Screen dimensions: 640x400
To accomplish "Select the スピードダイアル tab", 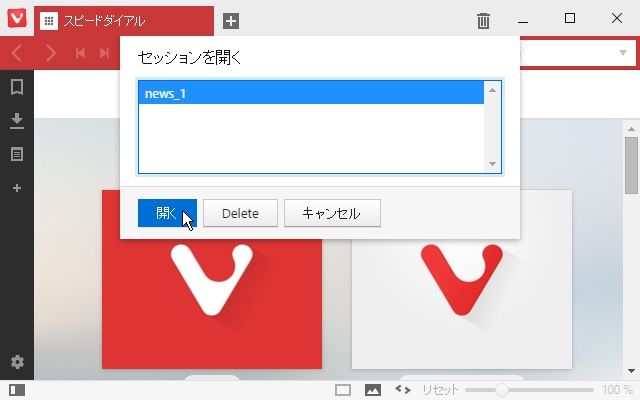I will click(124, 21).
